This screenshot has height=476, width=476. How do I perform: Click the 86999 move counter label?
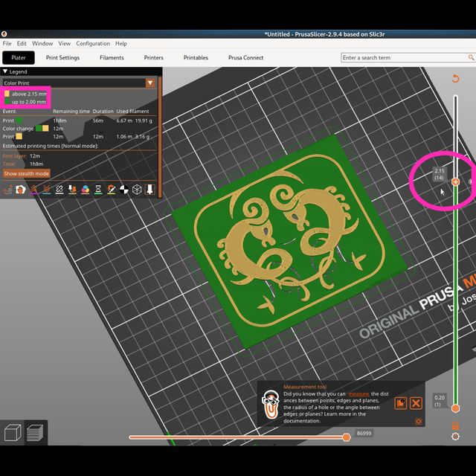(x=364, y=433)
